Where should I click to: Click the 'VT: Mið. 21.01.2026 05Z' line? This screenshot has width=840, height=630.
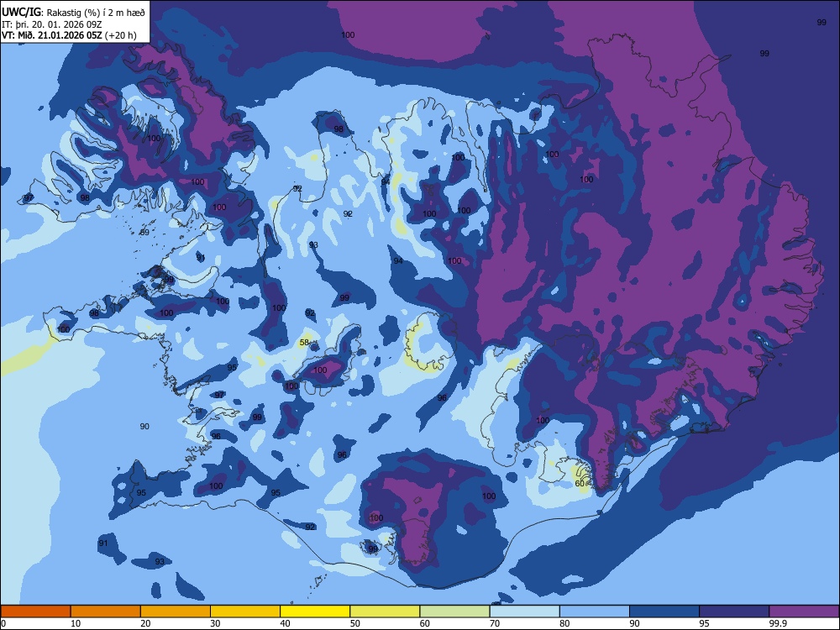52,35
